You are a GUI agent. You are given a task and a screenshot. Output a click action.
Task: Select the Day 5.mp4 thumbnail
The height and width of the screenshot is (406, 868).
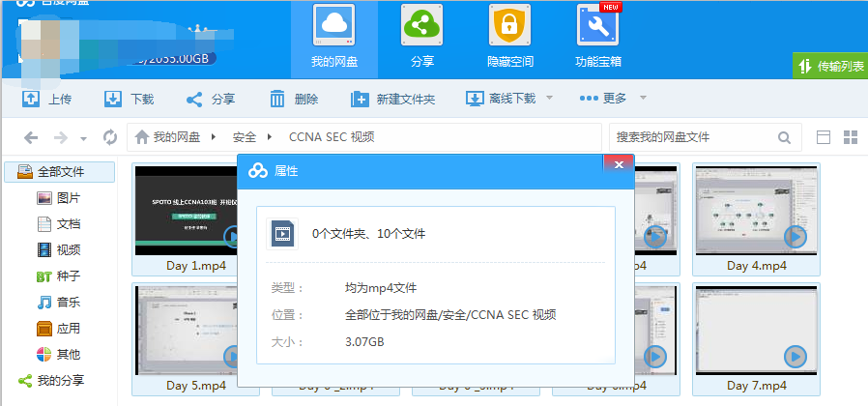pyautogui.click(x=188, y=331)
